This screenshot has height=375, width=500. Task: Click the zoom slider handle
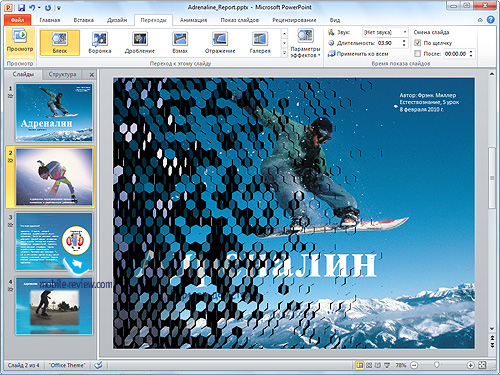pyautogui.click(x=436, y=365)
